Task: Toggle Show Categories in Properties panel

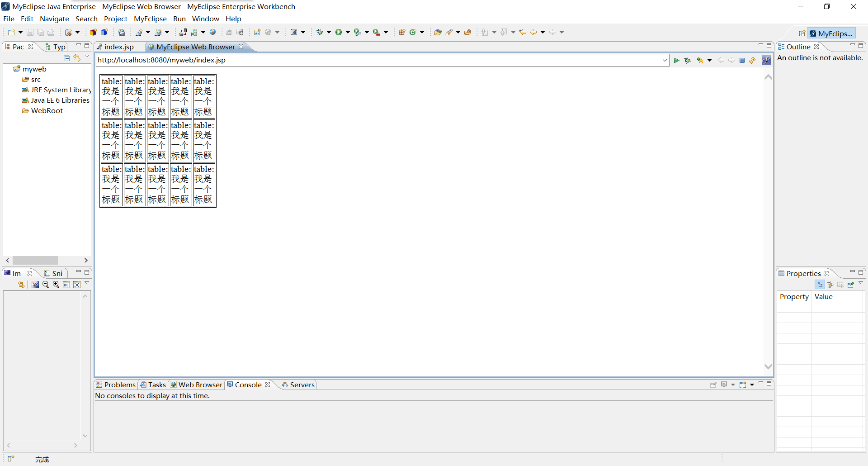Action: [x=820, y=285]
